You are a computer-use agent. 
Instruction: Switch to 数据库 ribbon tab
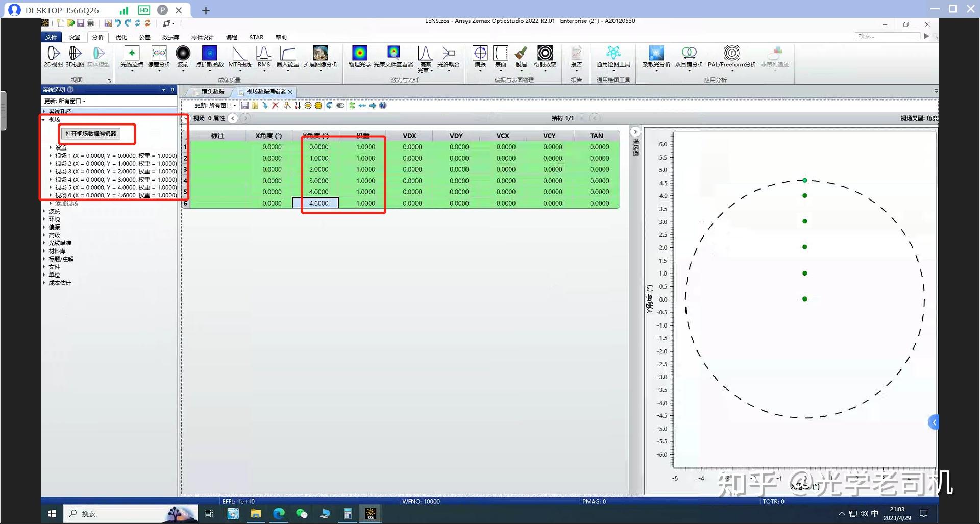[x=170, y=37]
